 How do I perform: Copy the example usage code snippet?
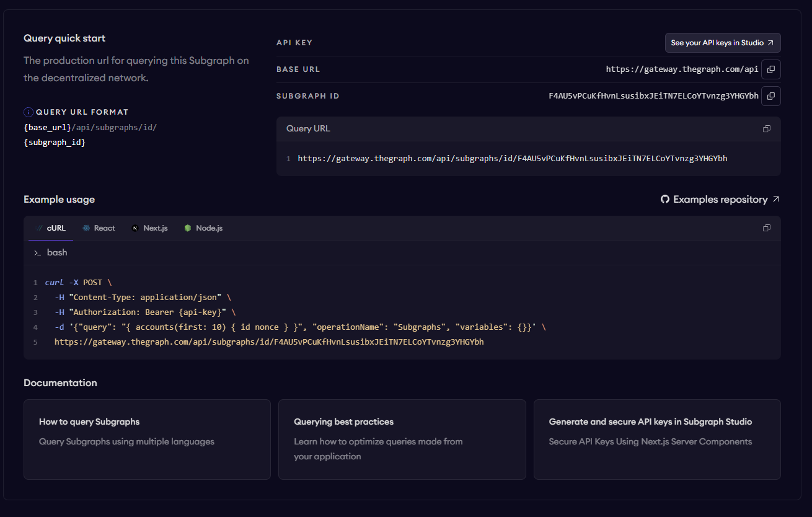767,228
